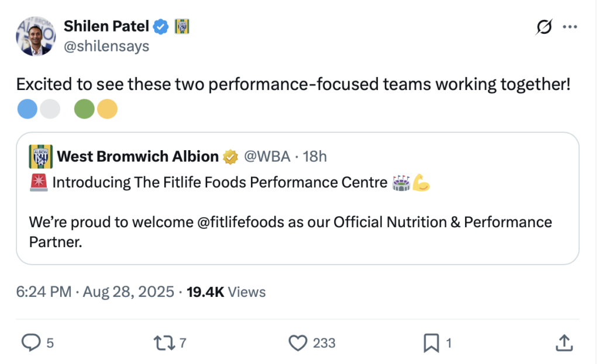This screenshot has height=364, width=599.
Task: Open Shilen Patel's profile picture
Action: pyautogui.click(x=35, y=35)
